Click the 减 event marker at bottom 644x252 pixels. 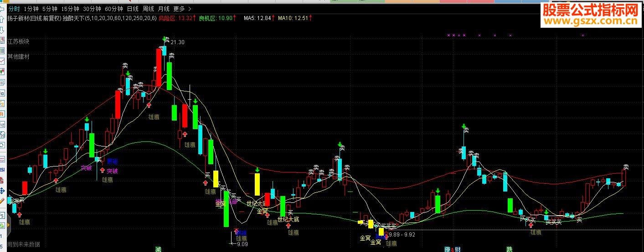[x=158, y=249]
